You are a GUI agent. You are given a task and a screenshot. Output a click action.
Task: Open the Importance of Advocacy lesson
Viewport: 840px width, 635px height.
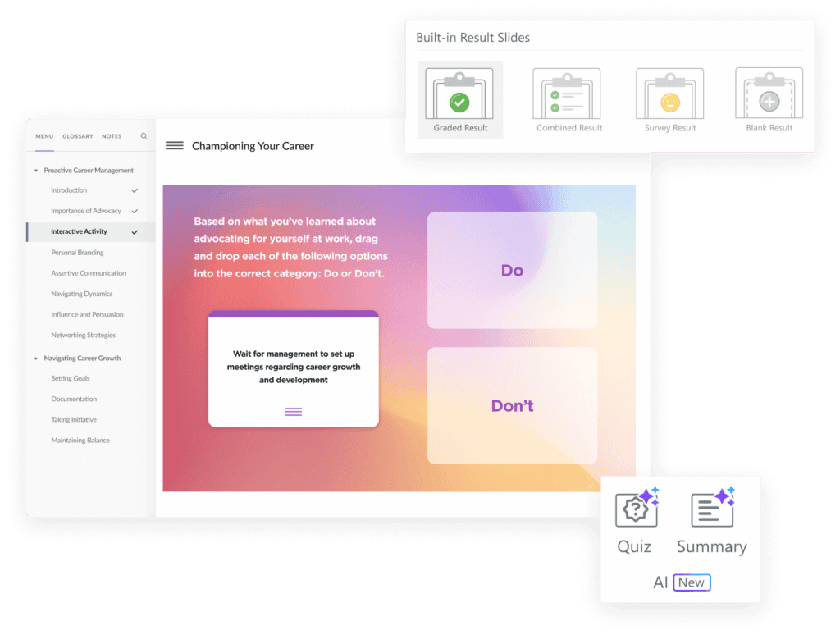coord(86,211)
